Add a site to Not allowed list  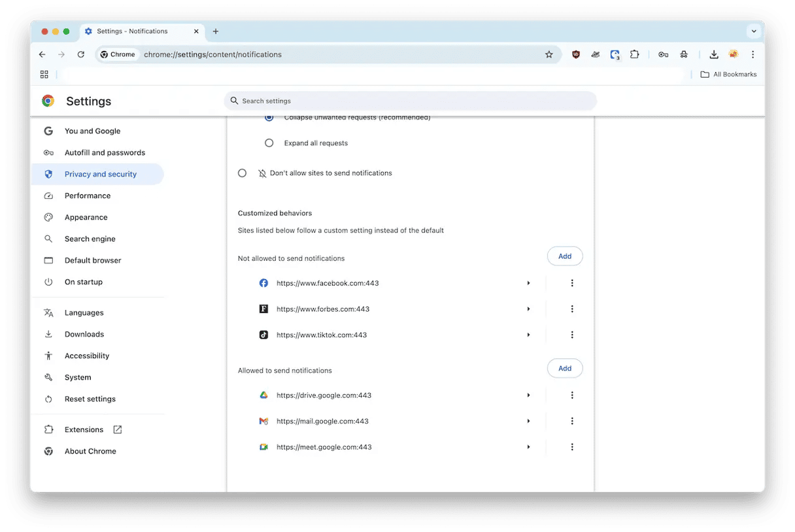[564, 256]
